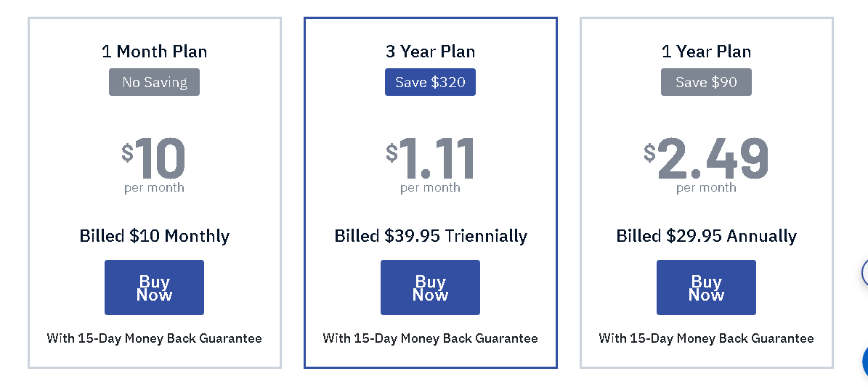This screenshot has width=868, height=387.
Task: Click Buy Now for the 1 Month Plan
Action: [154, 288]
